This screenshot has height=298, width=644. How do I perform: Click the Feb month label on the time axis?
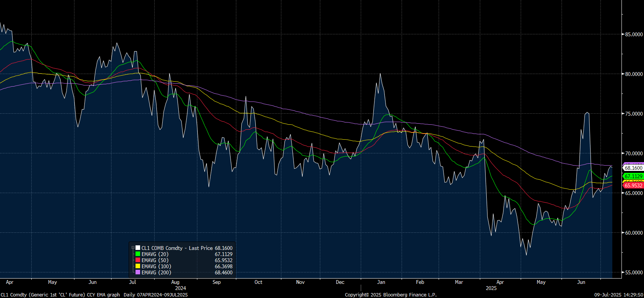click(420, 282)
